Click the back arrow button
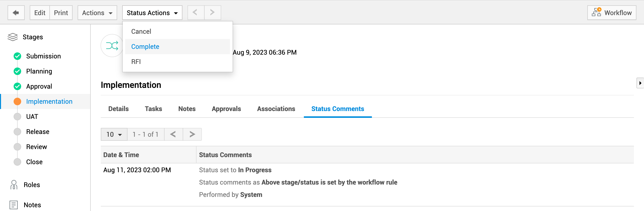Viewport: 644px width, 211px height. (16, 13)
